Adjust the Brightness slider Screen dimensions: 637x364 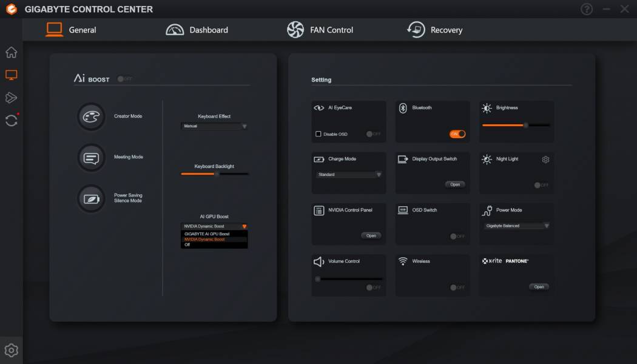click(516, 125)
